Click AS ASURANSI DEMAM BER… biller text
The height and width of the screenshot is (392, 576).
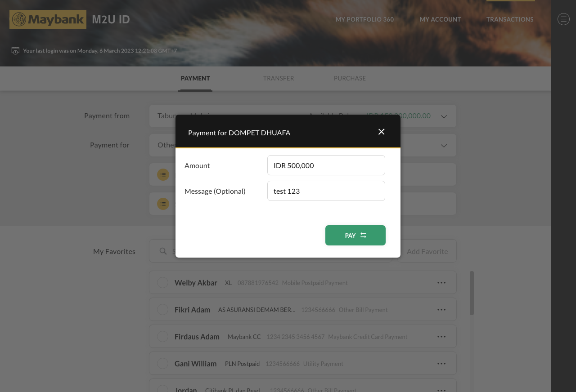pos(256,310)
